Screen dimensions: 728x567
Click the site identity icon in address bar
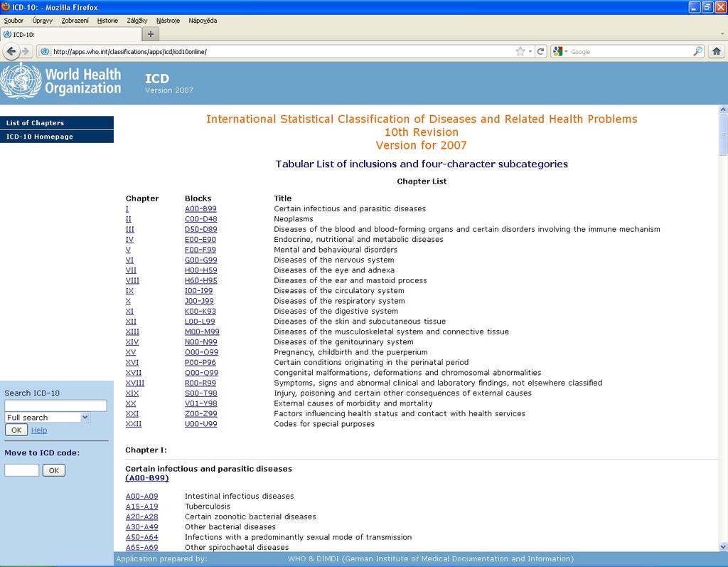[45, 52]
